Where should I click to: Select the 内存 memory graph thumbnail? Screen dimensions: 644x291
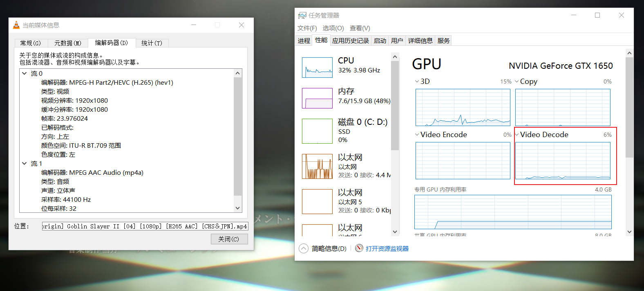coord(317,98)
